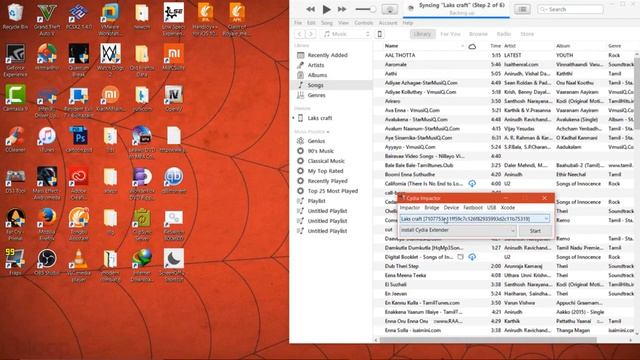Open the Recycle Bin desktop icon
This screenshot has width=640, height=360.
pos(15,16)
